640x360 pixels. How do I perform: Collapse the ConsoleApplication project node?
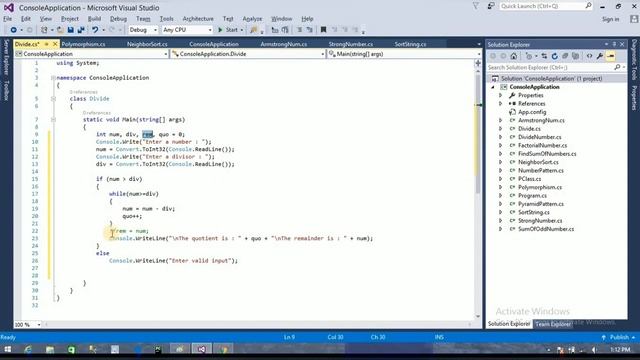point(493,87)
